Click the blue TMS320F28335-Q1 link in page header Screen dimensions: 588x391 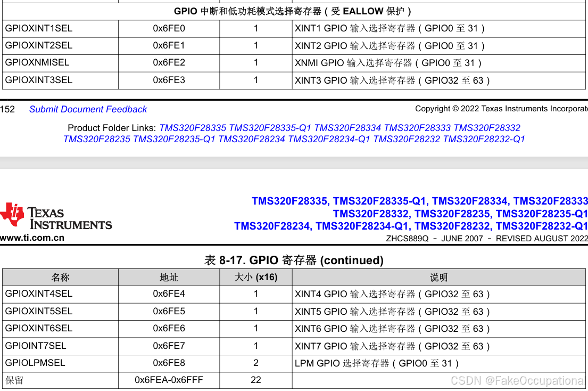(x=380, y=201)
